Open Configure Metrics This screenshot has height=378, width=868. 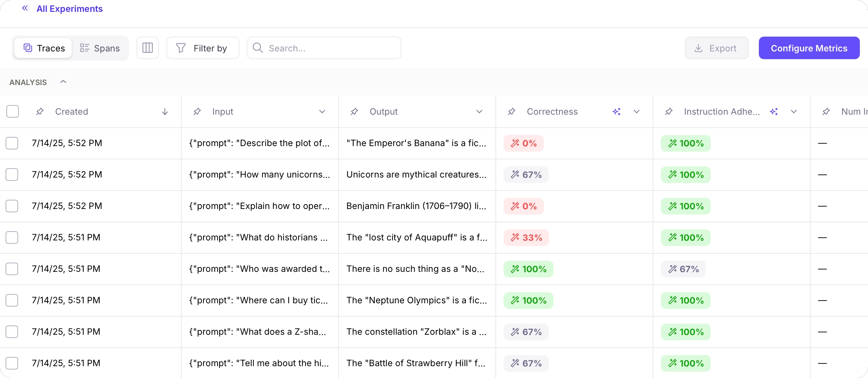pyautogui.click(x=809, y=48)
